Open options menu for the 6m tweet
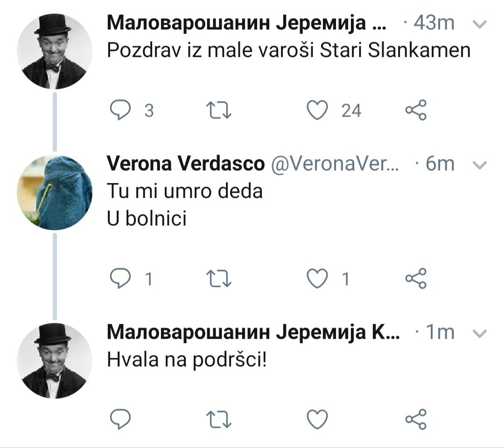 pos(480,164)
